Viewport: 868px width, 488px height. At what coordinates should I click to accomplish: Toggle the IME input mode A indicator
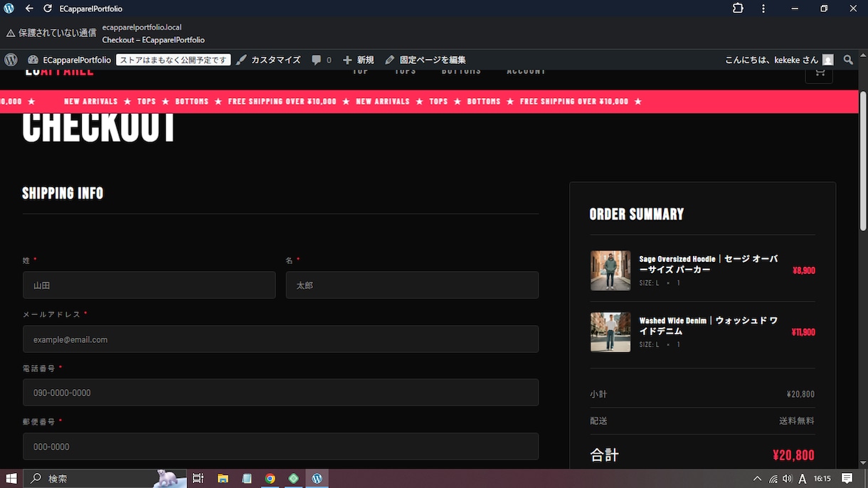pyautogui.click(x=803, y=479)
